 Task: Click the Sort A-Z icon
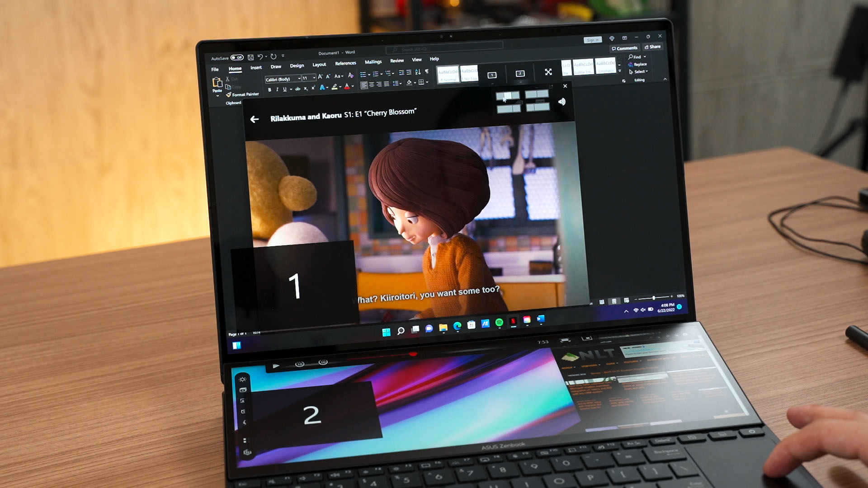[x=418, y=72]
